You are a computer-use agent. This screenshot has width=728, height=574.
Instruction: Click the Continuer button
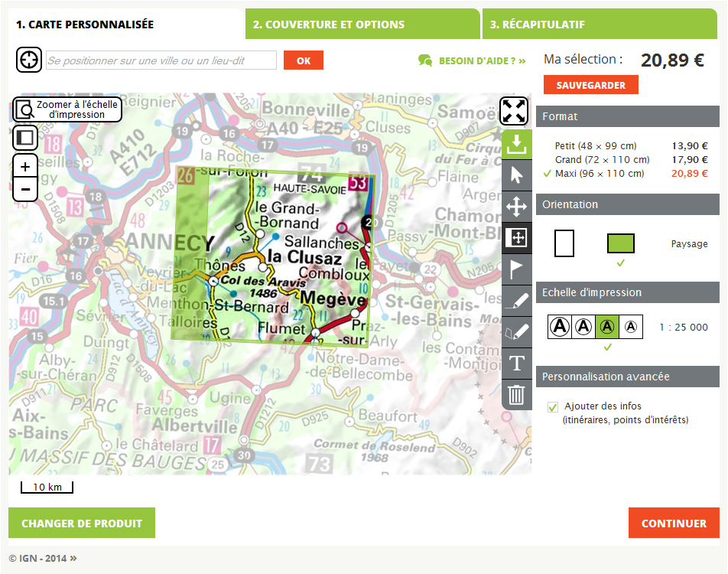(674, 523)
